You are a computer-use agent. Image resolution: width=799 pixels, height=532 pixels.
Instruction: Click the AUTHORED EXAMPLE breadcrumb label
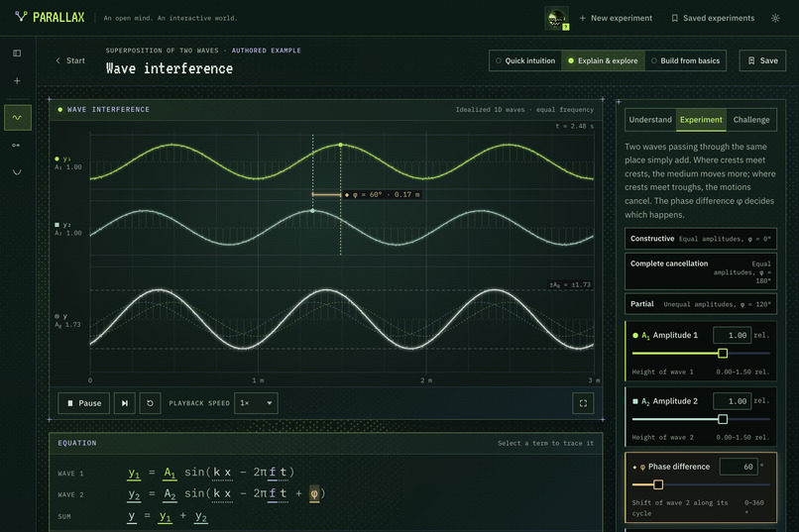tap(266, 51)
